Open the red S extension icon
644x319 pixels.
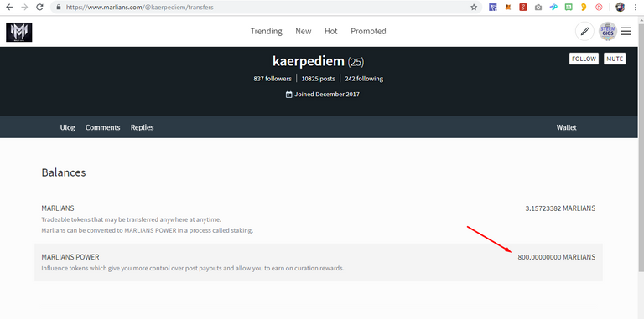pyautogui.click(x=523, y=7)
